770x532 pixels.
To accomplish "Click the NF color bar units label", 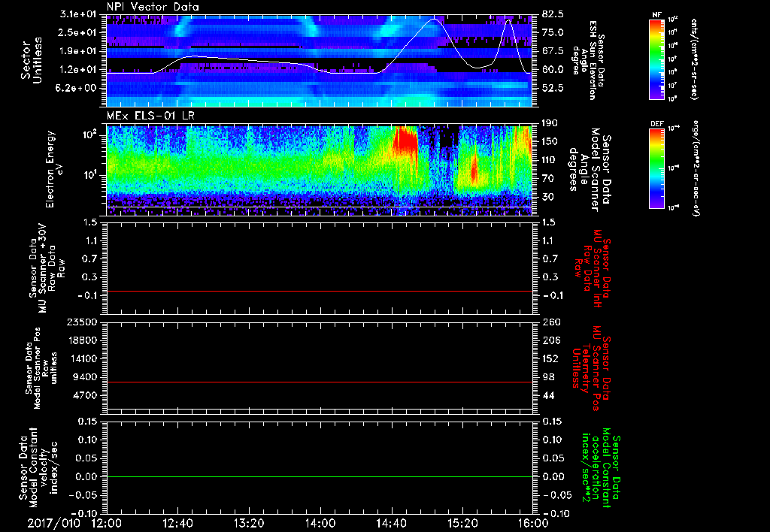I will coord(693,59).
